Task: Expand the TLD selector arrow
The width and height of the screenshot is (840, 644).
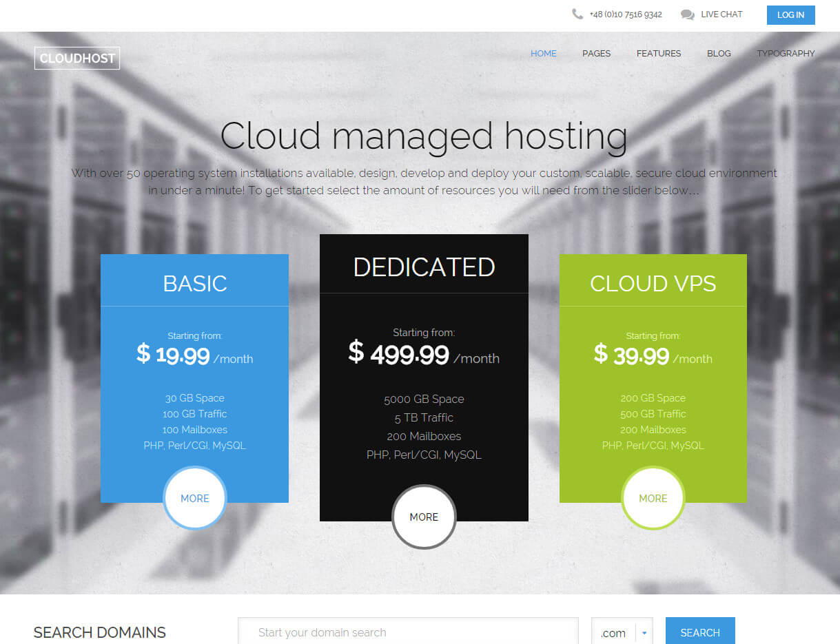Action: pos(643,632)
